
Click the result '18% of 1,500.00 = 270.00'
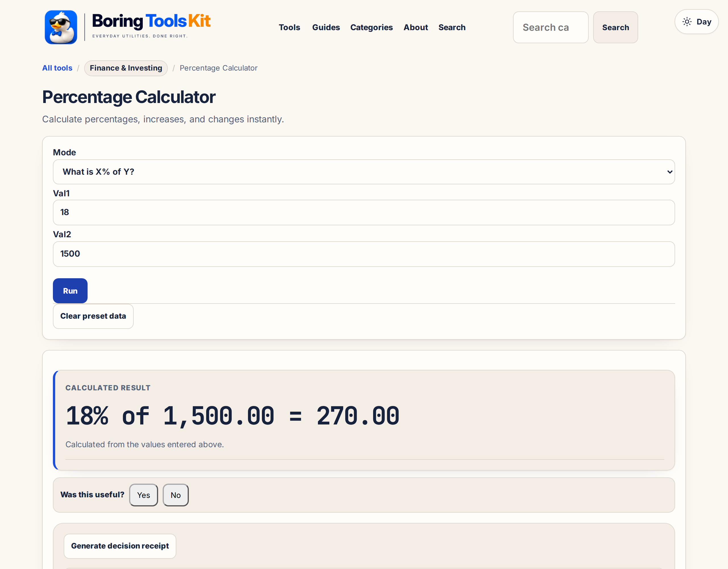click(232, 416)
